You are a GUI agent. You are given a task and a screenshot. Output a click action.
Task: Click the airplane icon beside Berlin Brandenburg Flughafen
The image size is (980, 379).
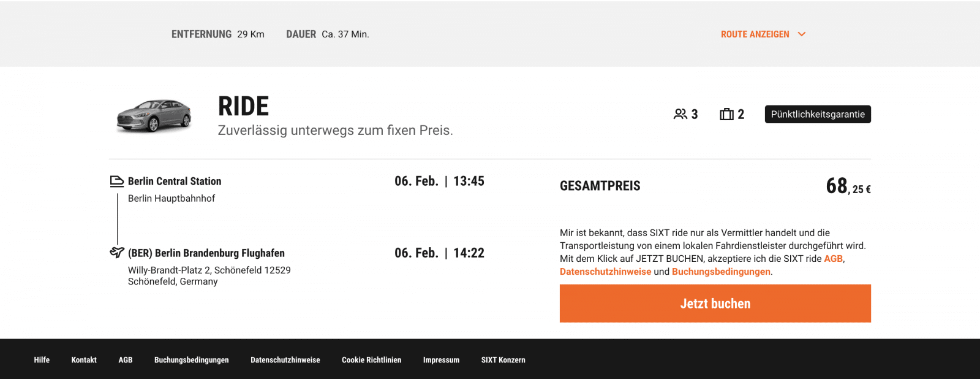(x=116, y=252)
